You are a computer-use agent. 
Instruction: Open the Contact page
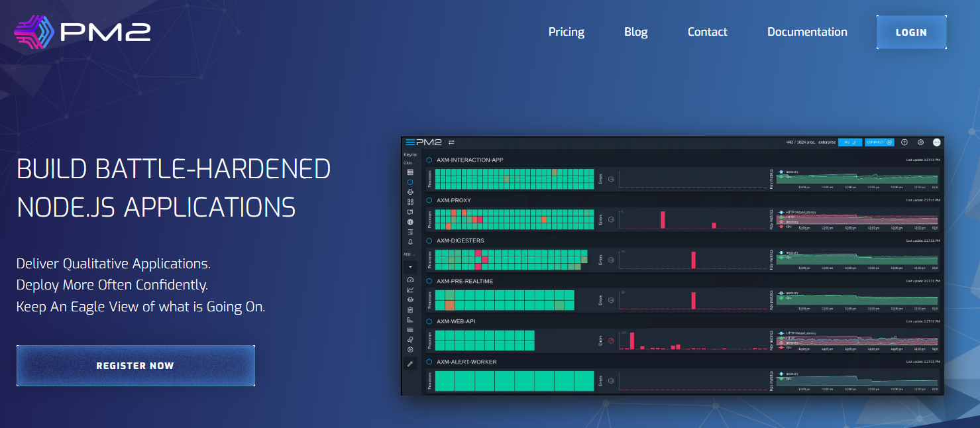[708, 32]
